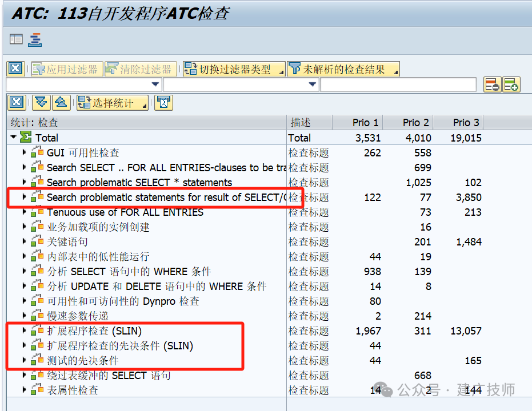This screenshot has height=411, width=532.
Task: Click the remove filter row icon
Action: [493, 84]
